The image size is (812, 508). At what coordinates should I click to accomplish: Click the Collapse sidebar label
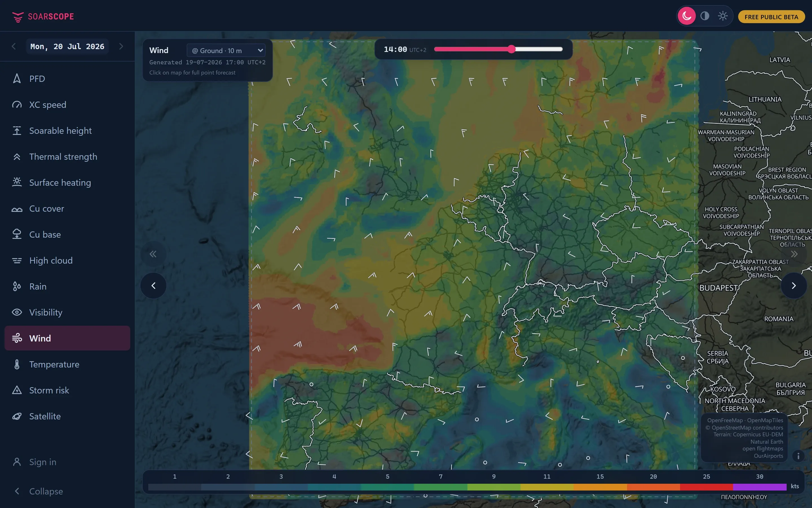(x=46, y=491)
